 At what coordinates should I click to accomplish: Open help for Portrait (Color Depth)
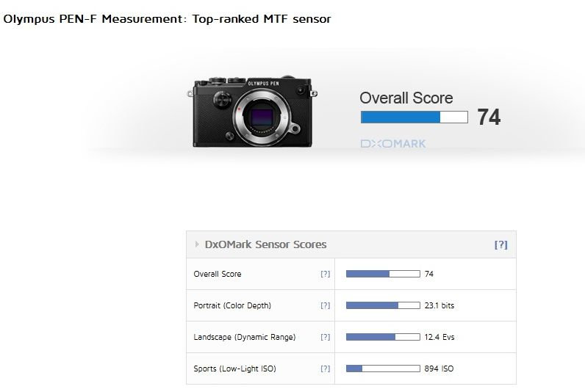coord(325,305)
